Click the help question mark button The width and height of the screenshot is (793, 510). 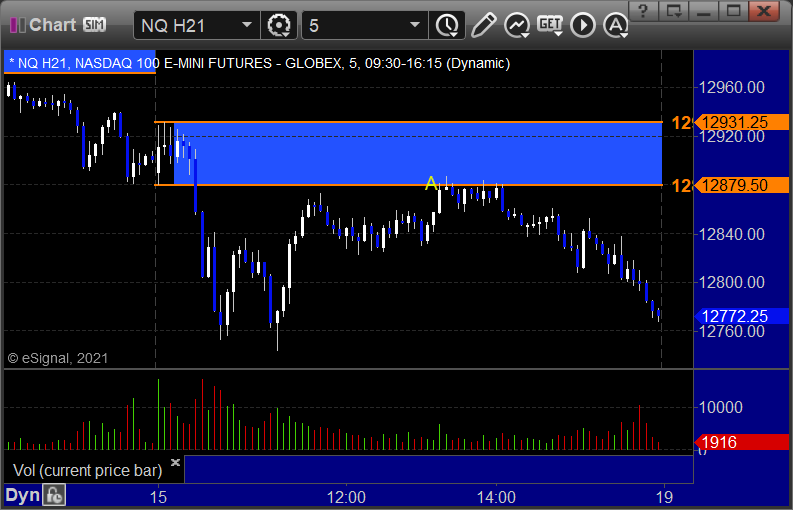643,10
